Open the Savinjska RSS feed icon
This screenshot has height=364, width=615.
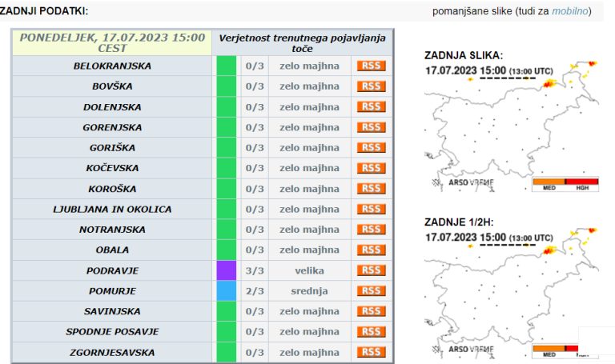[x=371, y=311]
